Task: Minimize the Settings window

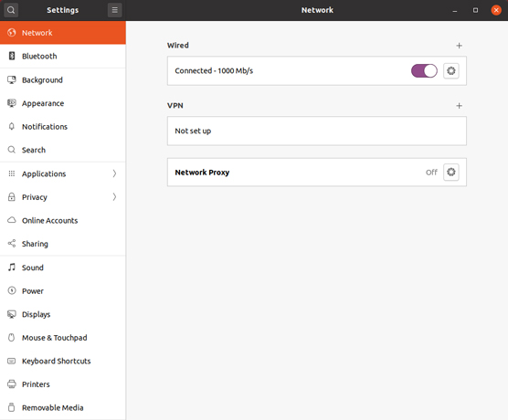Action: pyautogui.click(x=455, y=10)
